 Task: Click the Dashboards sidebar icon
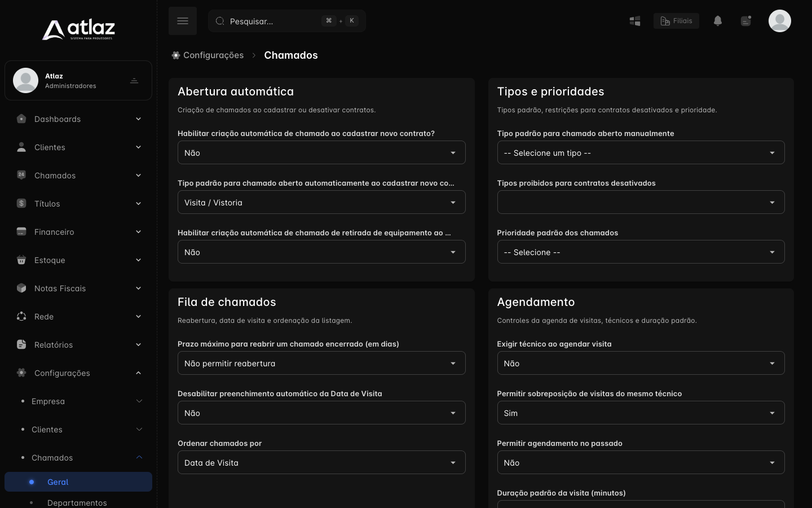click(x=21, y=119)
